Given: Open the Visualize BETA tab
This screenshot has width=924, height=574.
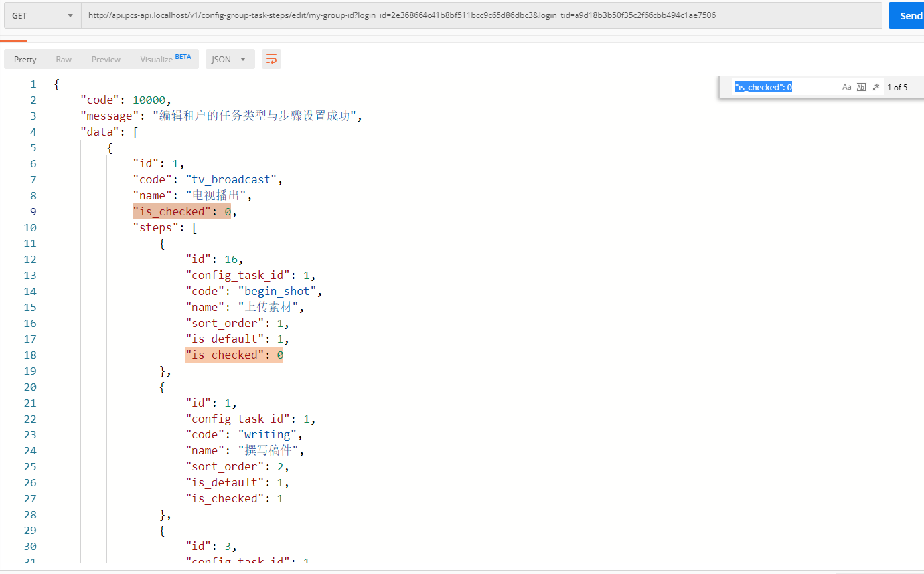Looking at the screenshot, I should point(165,59).
